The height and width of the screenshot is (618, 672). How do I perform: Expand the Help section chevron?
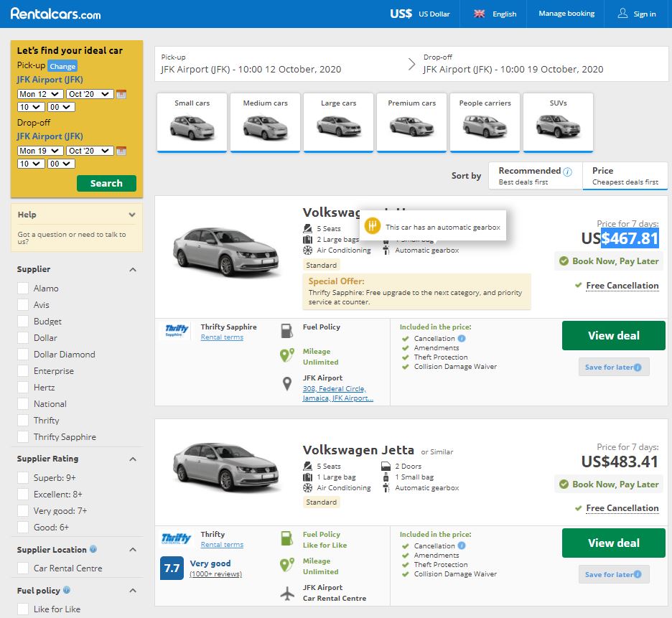pyautogui.click(x=132, y=215)
